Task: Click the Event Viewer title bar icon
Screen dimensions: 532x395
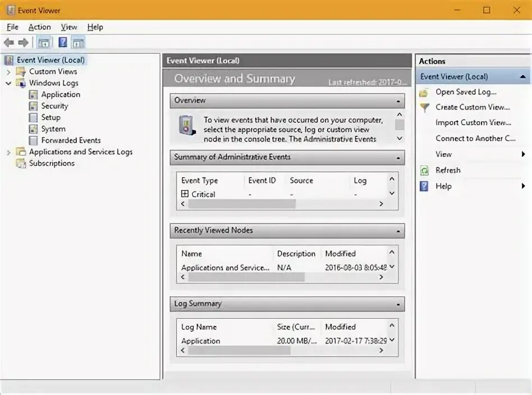Action: point(11,10)
